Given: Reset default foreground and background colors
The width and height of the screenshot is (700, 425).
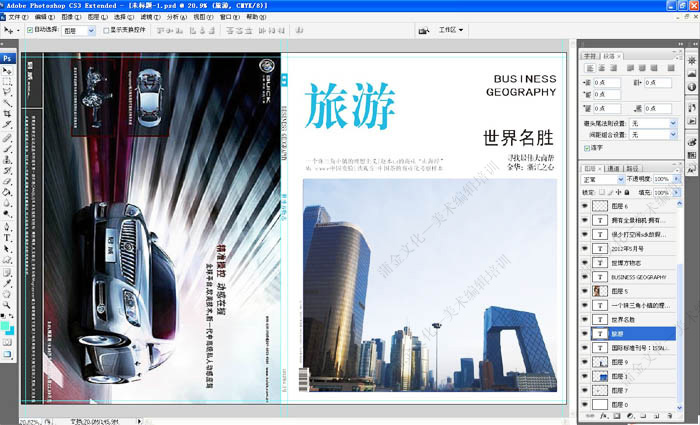Looking at the screenshot, I should click(x=3, y=317).
